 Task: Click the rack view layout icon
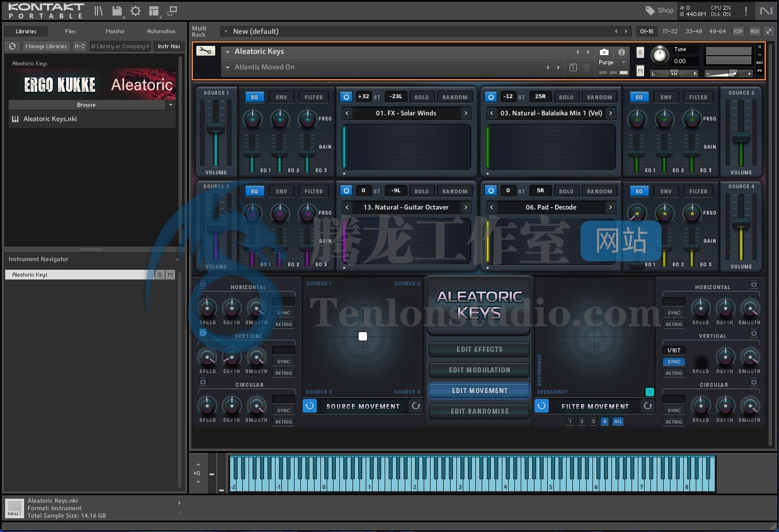coord(154,11)
